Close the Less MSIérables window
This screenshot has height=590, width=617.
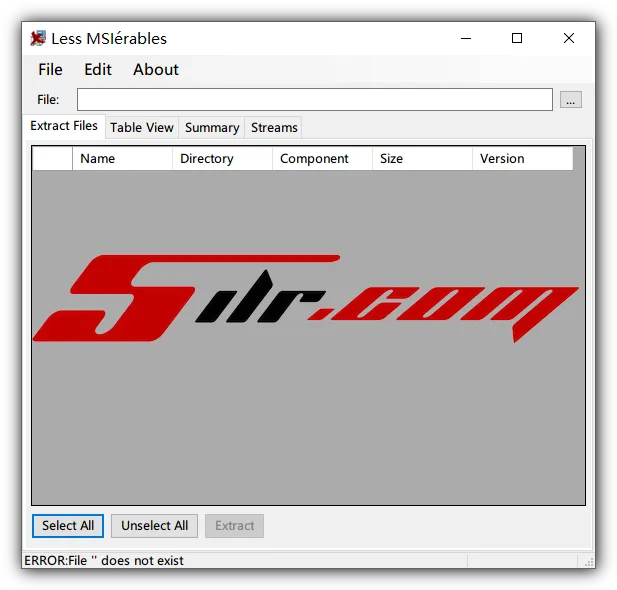[x=569, y=38]
